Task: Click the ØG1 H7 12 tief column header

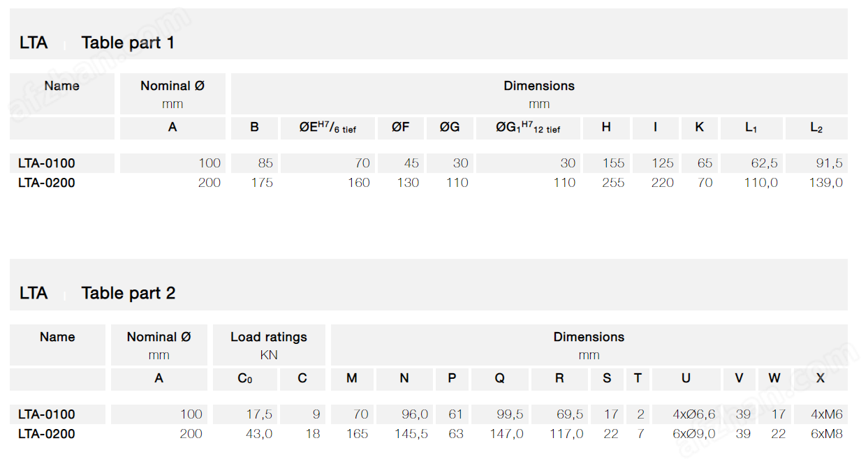Action: click(528, 128)
